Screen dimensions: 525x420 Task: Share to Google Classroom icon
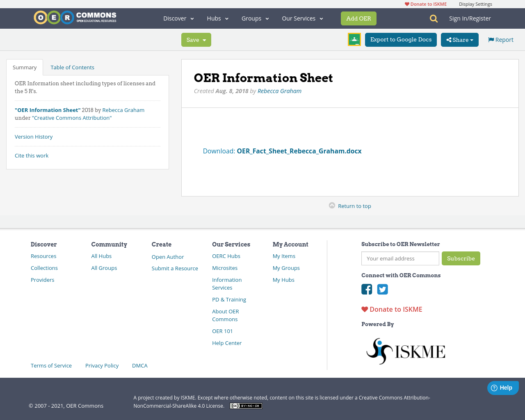click(x=354, y=39)
